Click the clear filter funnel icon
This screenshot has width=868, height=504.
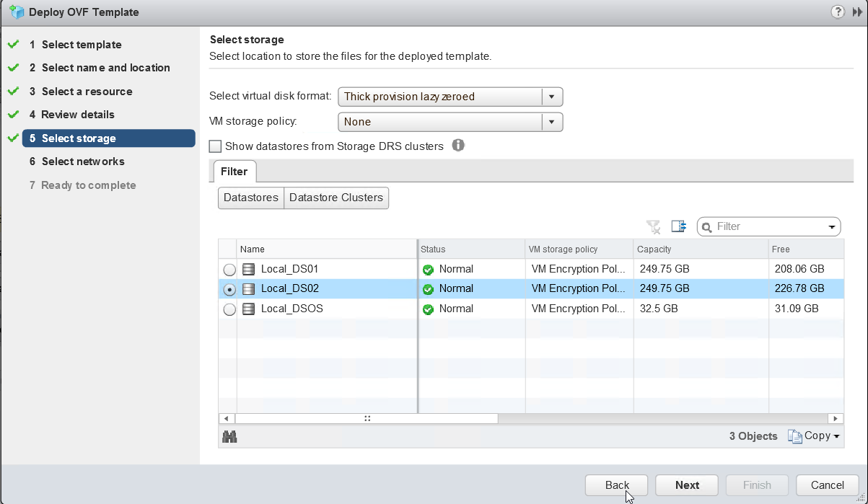pyautogui.click(x=654, y=227)
